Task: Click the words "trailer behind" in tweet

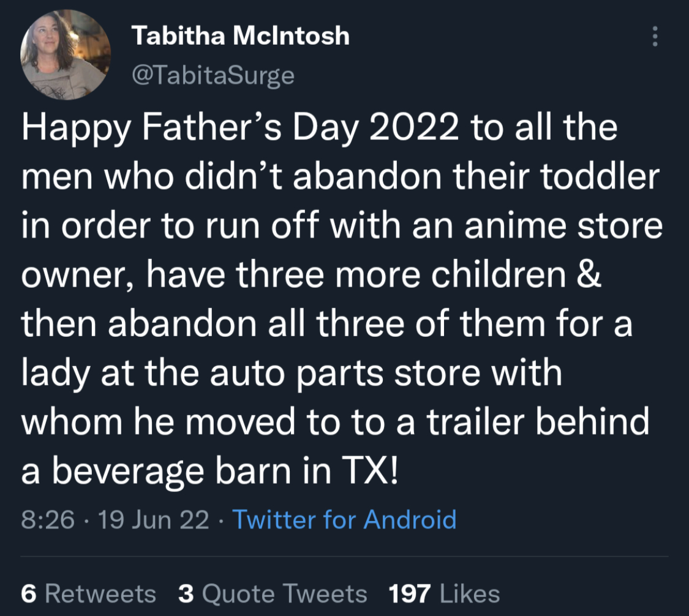Action: pyautogui.click(x=538, y=422)
